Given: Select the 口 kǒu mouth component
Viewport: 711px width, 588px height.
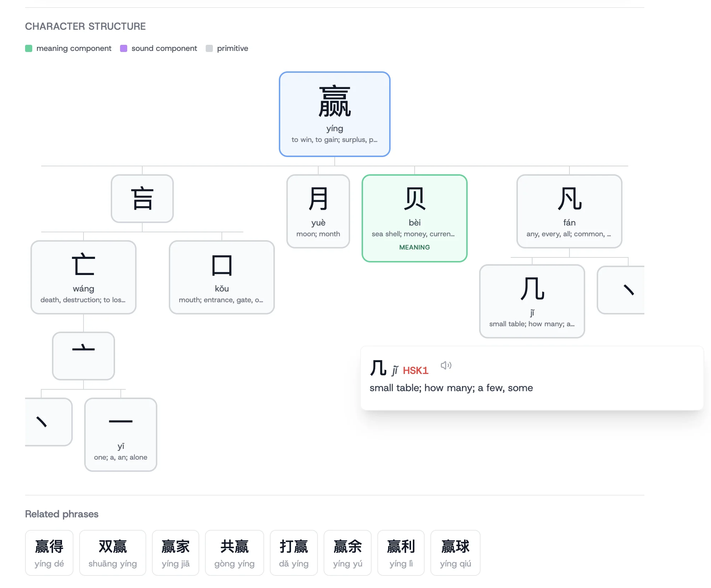Looking at the screenshot, I should click(x=221, y=277).
